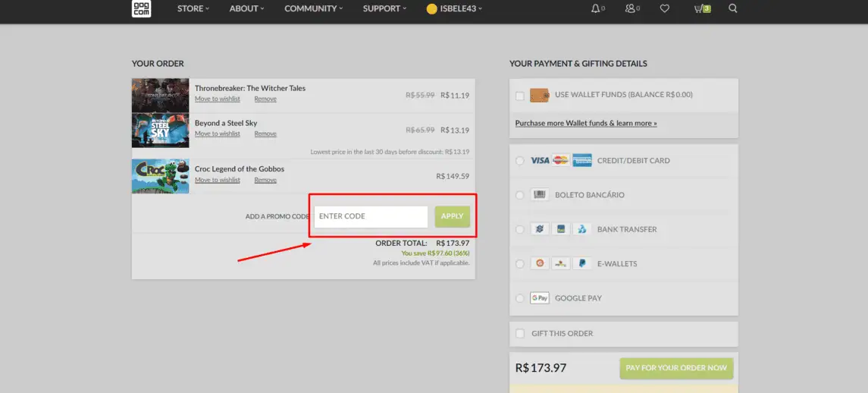
Task: Remove Croc Legend of the Gobbos
Action: click(265, 180)
